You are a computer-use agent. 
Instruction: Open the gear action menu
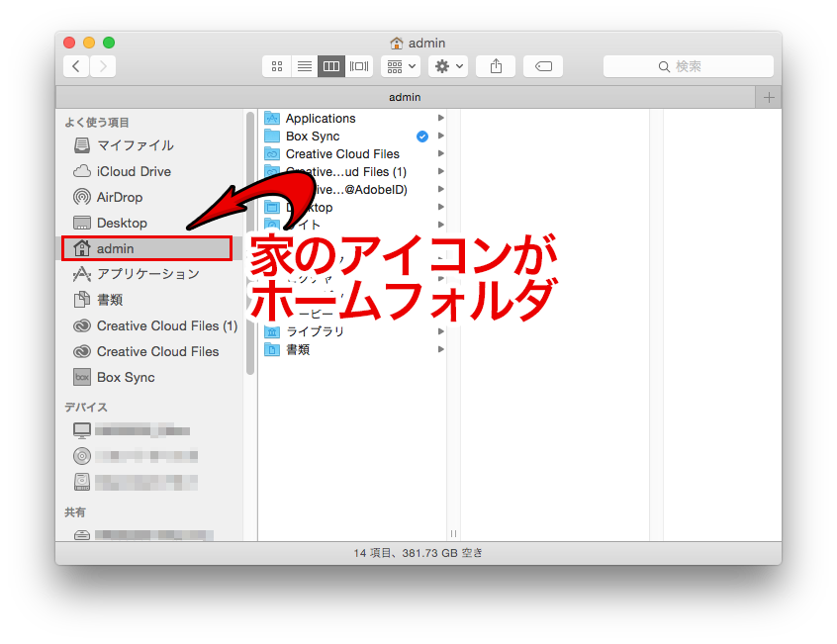pyautogui.click(x=448, y=66)
